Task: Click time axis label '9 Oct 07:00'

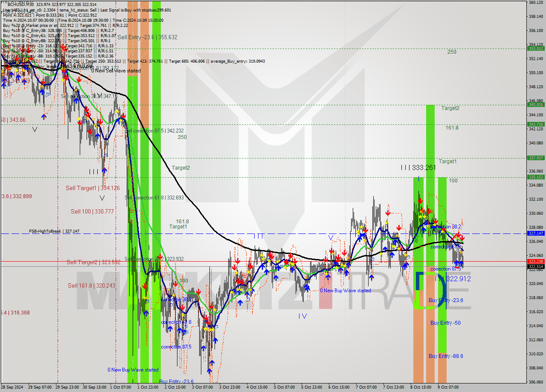Action: tap(449, 387)
